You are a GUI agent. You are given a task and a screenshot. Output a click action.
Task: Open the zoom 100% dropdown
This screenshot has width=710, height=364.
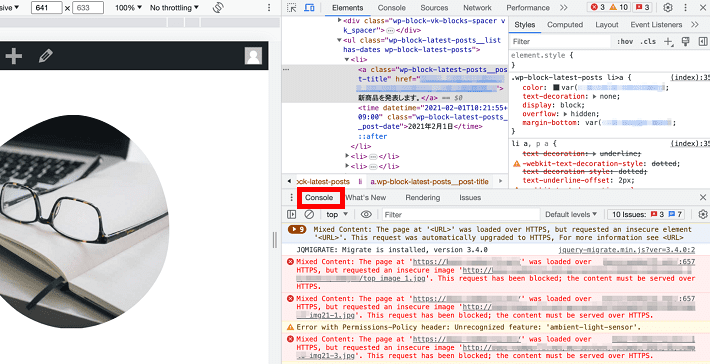[128, 8]
